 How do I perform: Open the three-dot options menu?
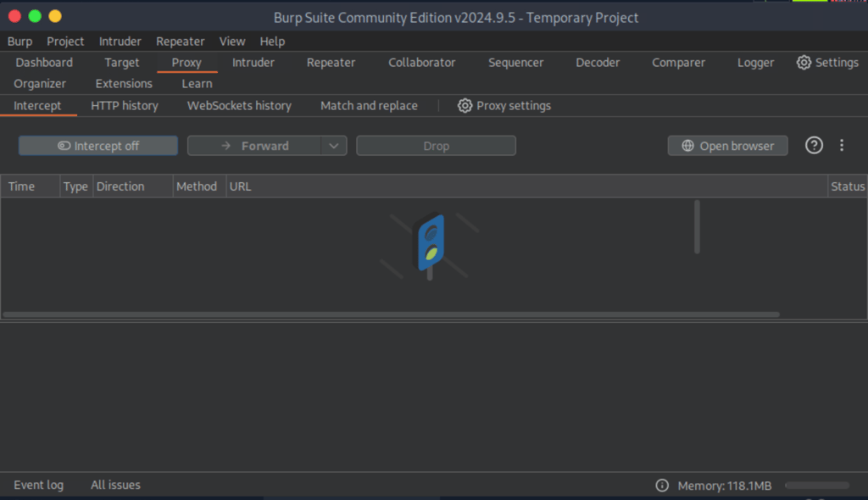click(842, 146)
